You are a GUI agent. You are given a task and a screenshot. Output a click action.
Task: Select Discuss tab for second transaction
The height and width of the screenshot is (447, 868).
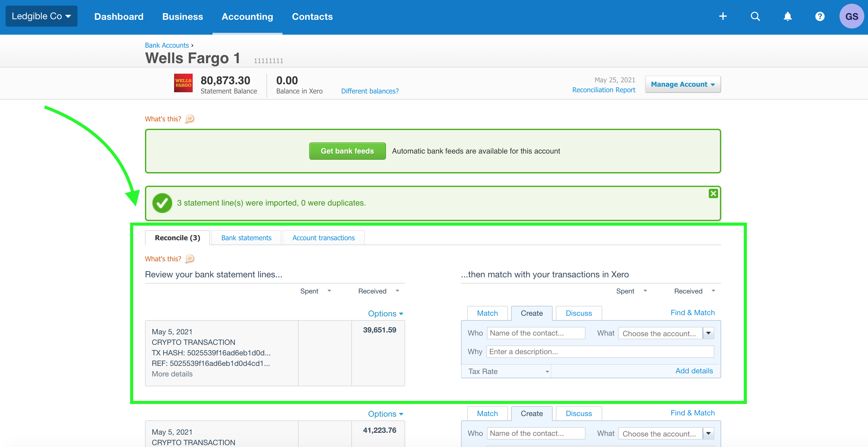coord(579,413)
